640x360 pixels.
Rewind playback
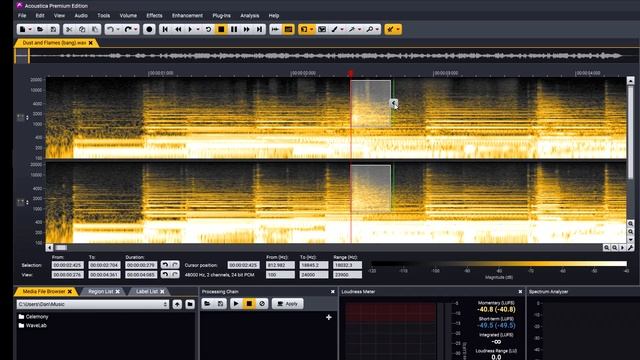[x=178, y=29]
